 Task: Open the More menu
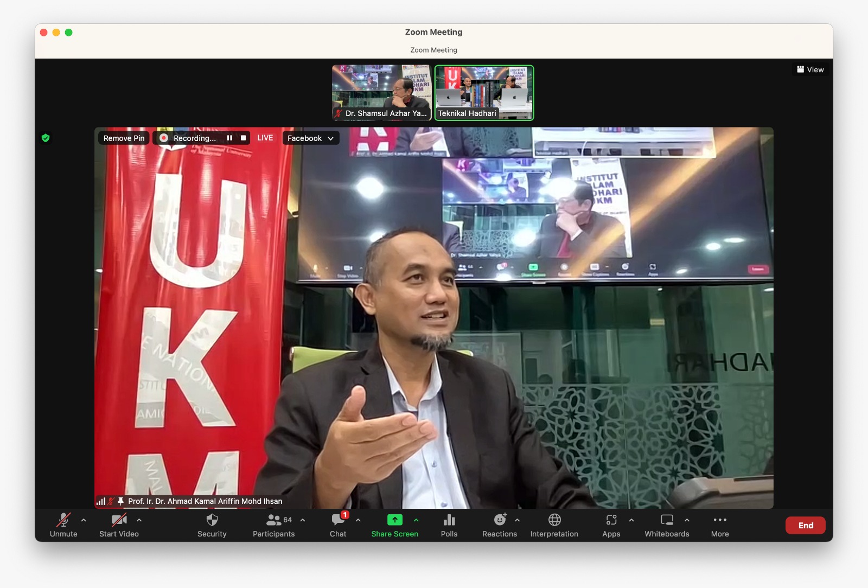[720, 525]
